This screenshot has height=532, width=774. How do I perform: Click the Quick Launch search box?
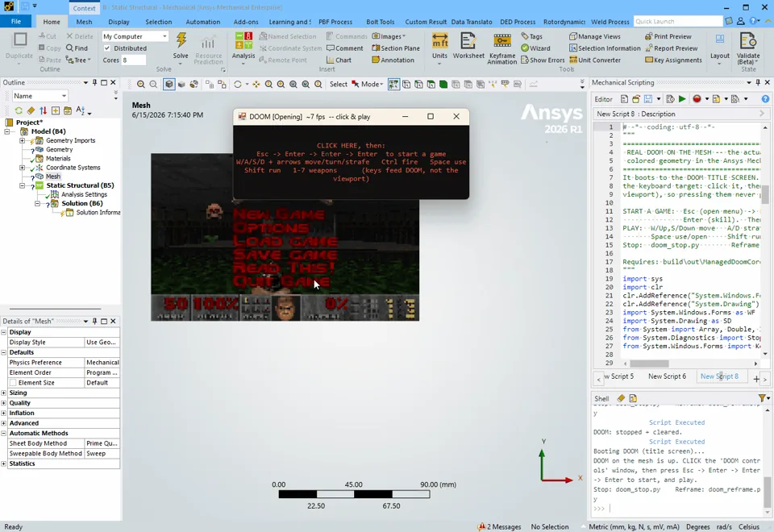(678, 21)
